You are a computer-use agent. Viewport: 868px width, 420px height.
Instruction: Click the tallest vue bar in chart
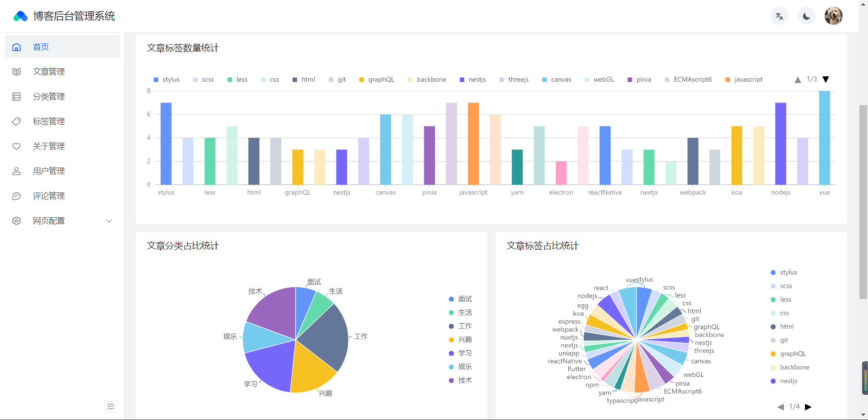tap(825, 138)
